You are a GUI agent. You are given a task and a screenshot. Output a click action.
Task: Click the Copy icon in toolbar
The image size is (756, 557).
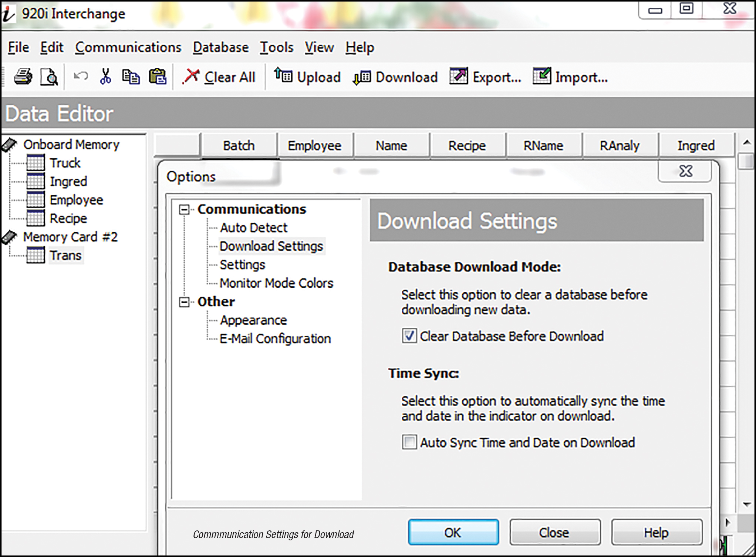coord(131,77)
